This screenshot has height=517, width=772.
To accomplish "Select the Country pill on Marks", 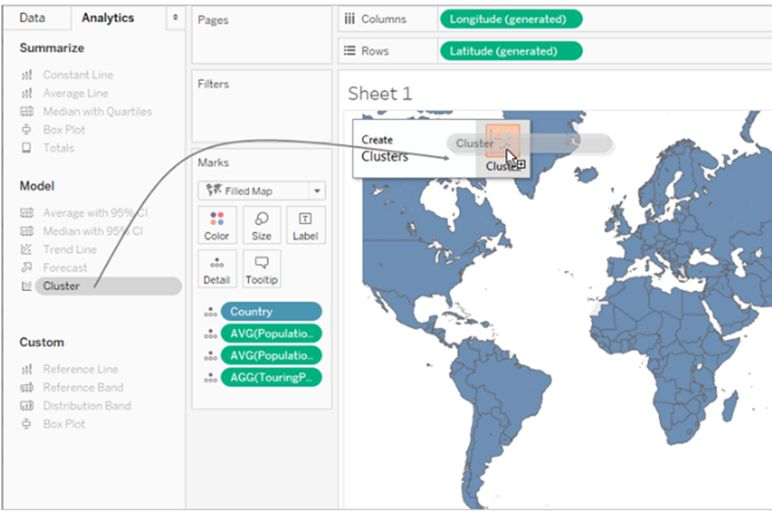I will tap(271, 311).
